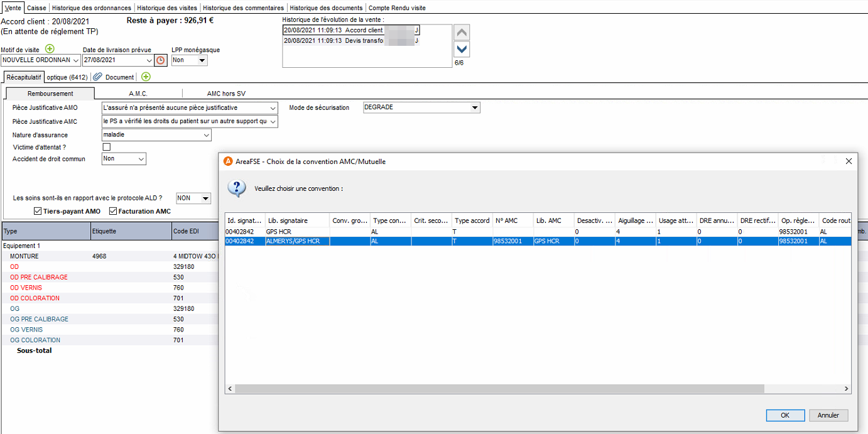
Task: Click Annuler in the convention dialog
Action: tap(828, 415)
